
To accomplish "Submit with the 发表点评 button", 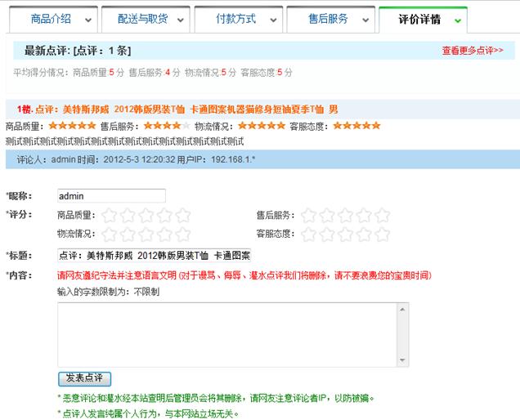I will [x=84, y=378].
